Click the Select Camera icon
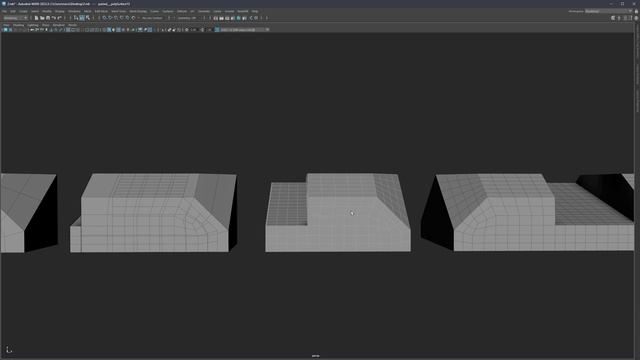This screenshot has height=360, width=640. coord(5,30)
